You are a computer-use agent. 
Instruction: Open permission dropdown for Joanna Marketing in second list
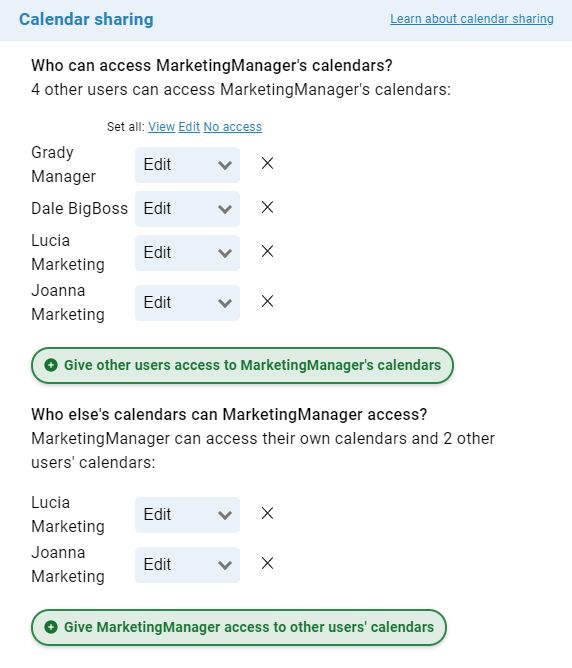[x=187, y=565]
